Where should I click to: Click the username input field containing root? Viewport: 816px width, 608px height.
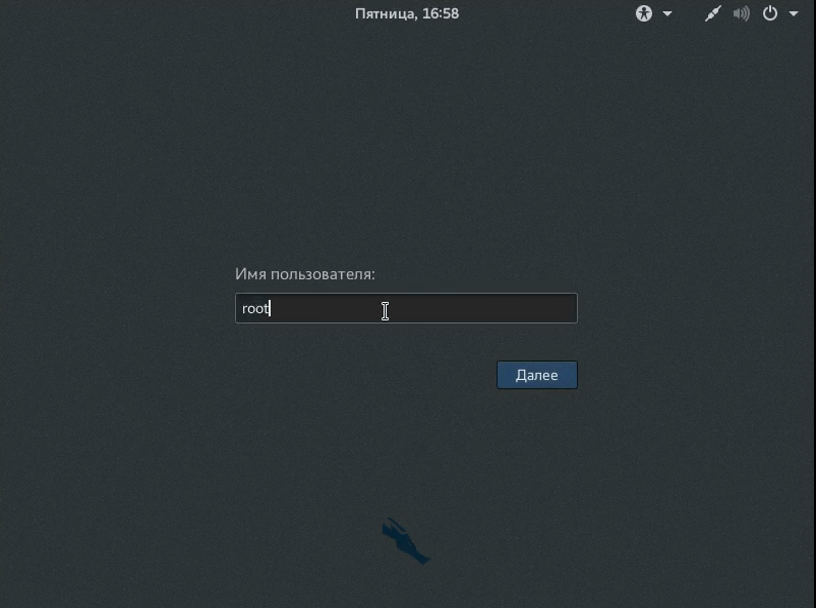point(406,308)
